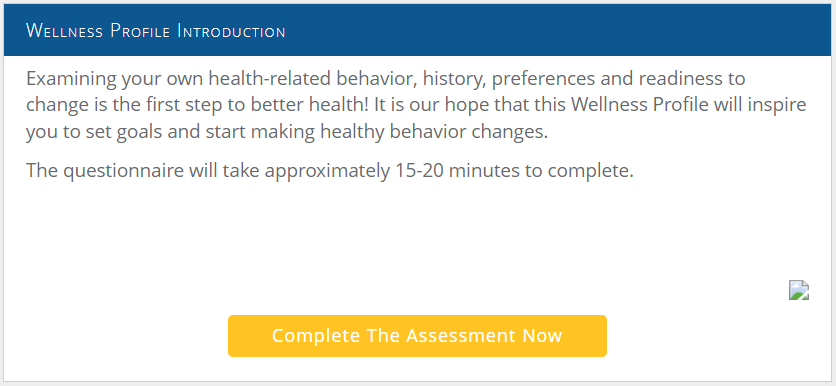Click the 'Wellness Profile' text in the paragraph
836x386 pixels.
[640, 105]
